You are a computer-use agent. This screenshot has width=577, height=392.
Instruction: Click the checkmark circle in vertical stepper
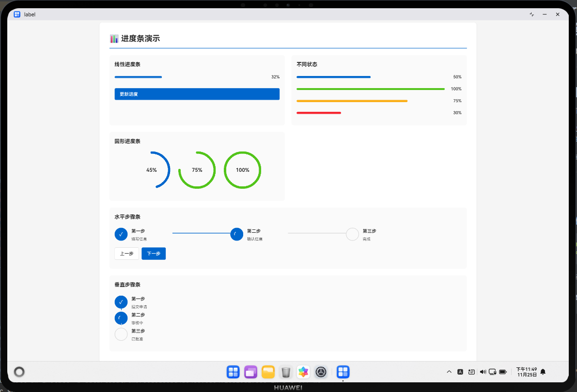[121, 302]
